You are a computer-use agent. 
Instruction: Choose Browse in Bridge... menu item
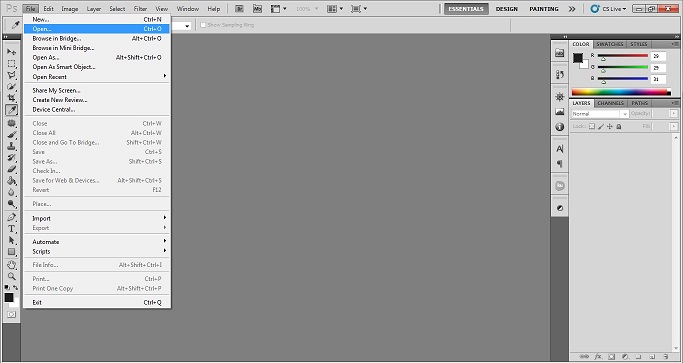pos(97,38)
